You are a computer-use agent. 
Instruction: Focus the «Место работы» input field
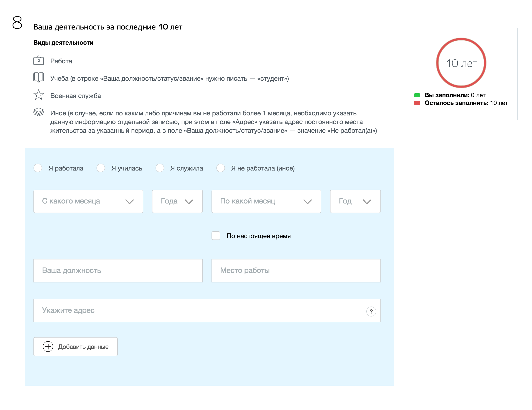296,271
